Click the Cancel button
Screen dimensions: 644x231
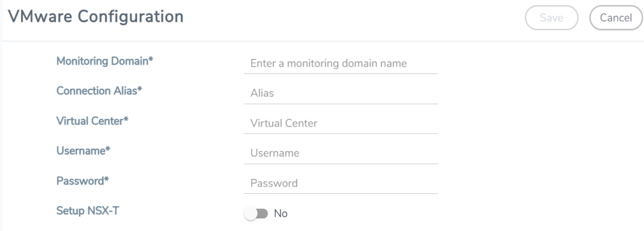[616, 17]
